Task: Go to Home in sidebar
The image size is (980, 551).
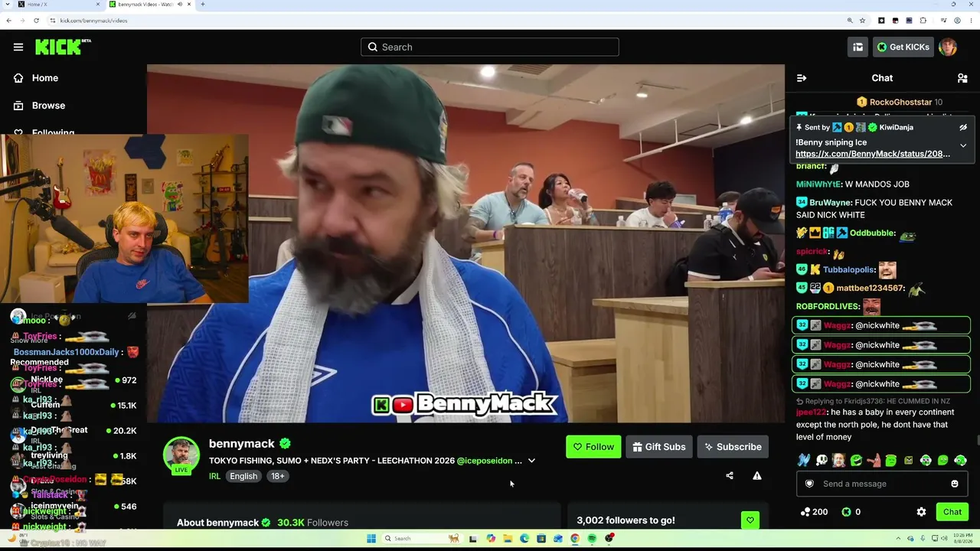Action: point(36,78)
